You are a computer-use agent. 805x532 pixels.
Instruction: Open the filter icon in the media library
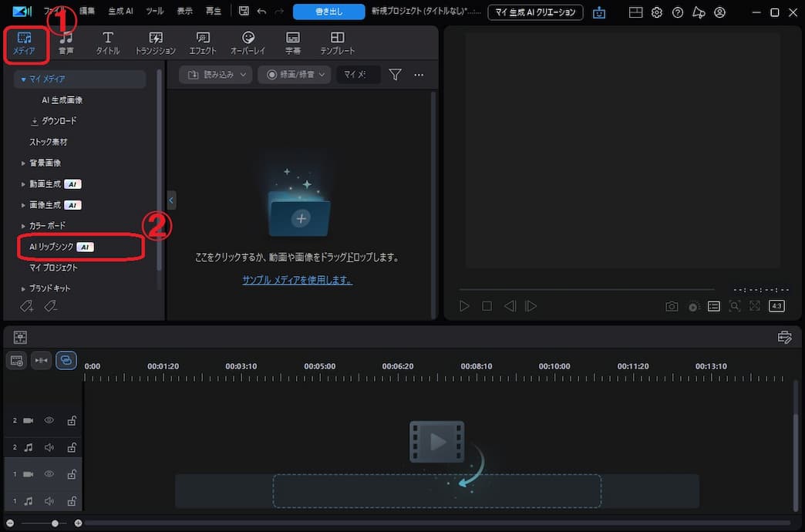point(395,75)
